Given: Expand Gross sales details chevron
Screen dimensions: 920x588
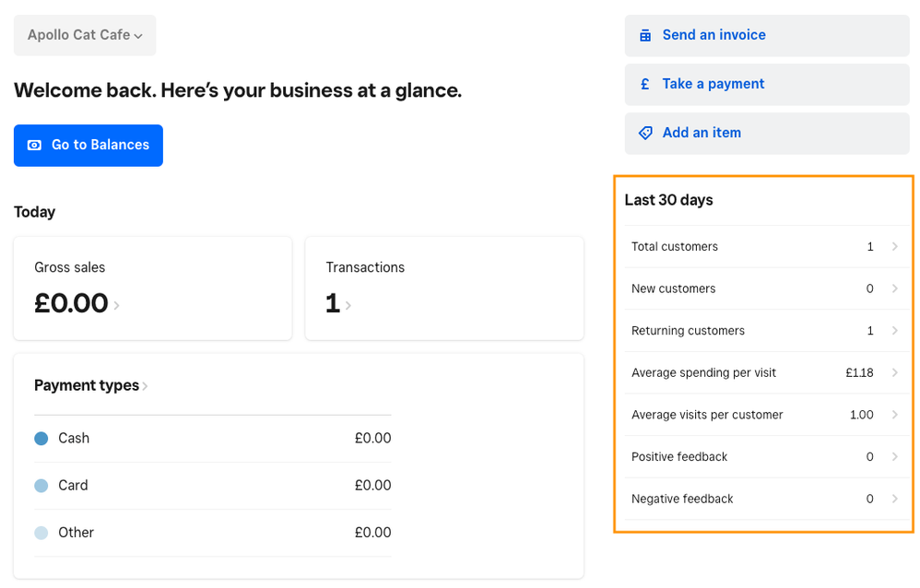Looking at the screenshot, I should click(x=116, y=305).
